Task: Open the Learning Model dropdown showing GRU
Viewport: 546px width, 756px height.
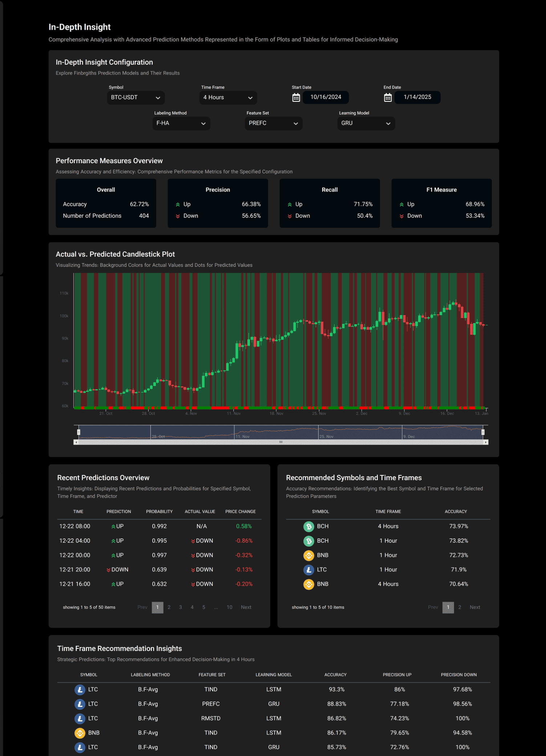Action: click(x=365, y=123)
